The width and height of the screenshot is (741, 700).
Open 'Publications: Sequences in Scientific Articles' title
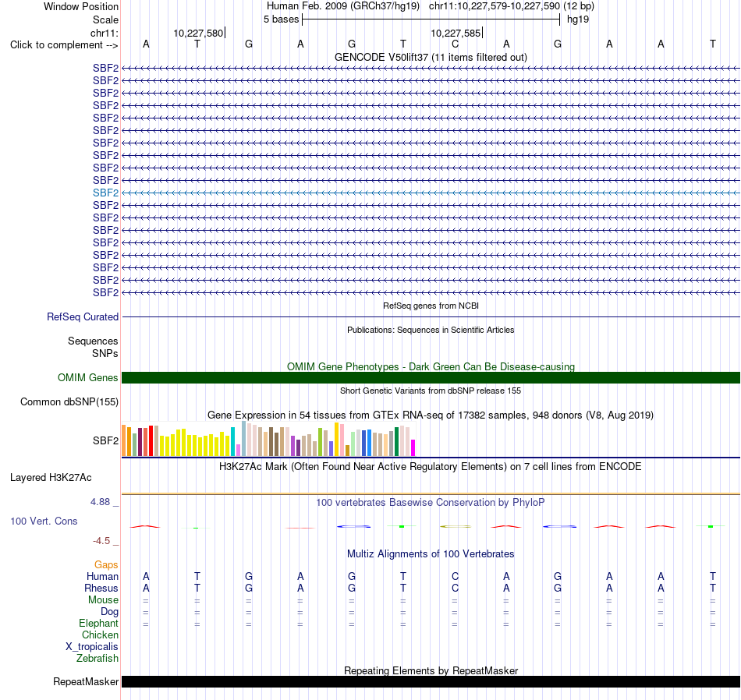431,330
